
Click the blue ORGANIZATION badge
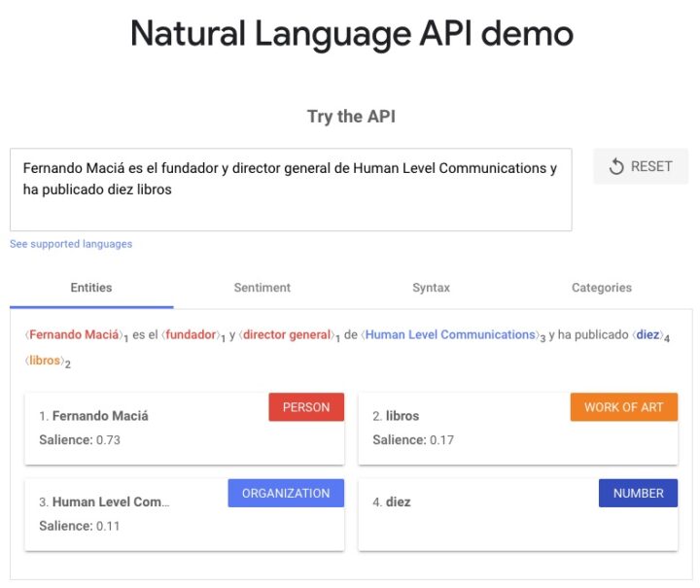point(286,493)
